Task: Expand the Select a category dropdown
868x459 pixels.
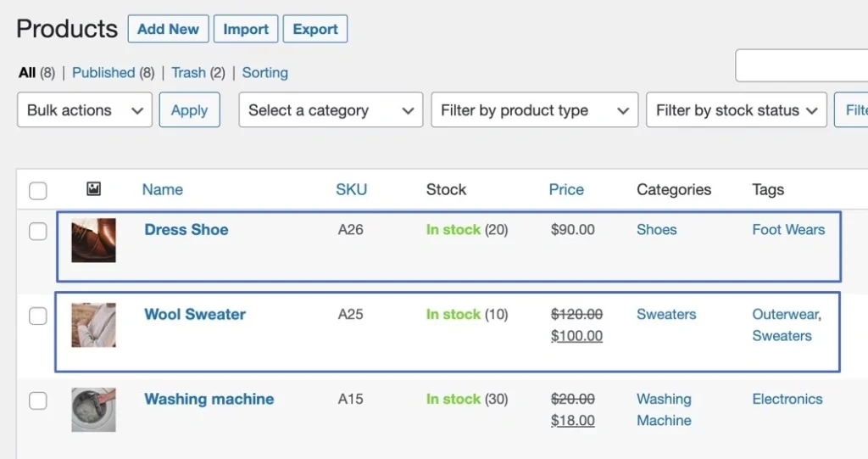Action: (330, 110)
